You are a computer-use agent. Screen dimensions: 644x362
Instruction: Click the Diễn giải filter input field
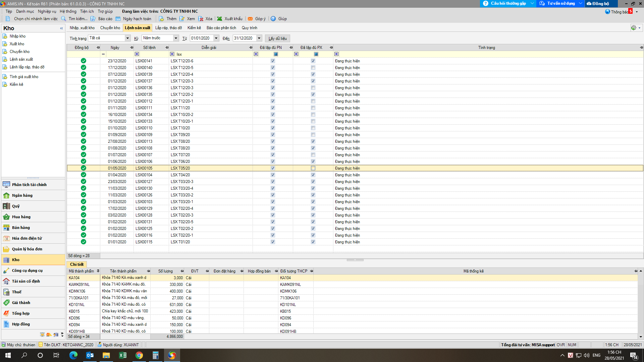click(x=213, y=54)
